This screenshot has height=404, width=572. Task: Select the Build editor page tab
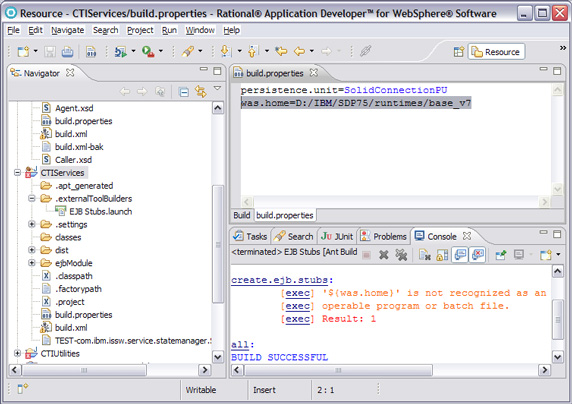[x=242, y=215]
